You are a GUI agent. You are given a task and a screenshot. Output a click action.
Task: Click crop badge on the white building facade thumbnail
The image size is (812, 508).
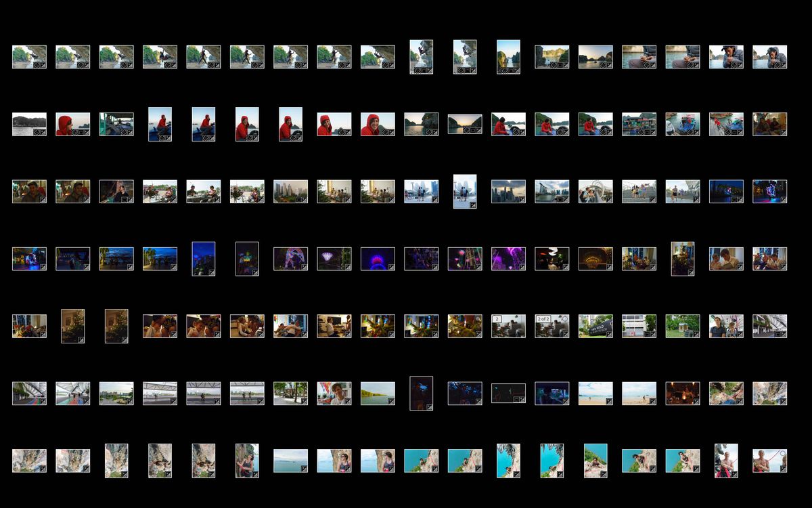pos(647,334)
